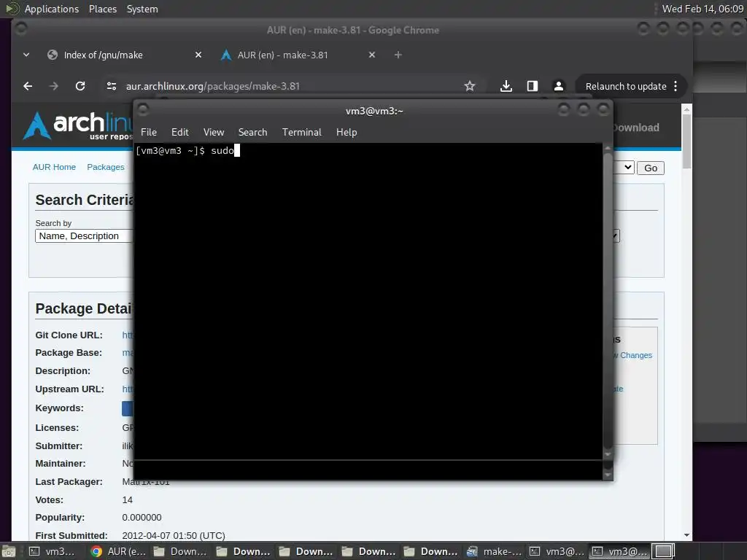Bookmark this page with the star icon
Image resolution: width=747 pixels, height=560 pixels.
point(470,86)
